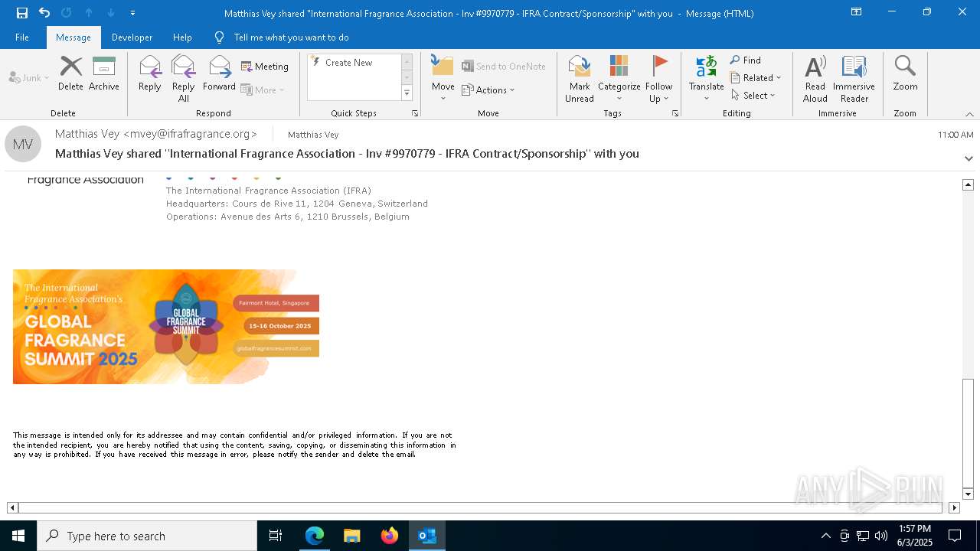Click the Outlook taskbar icon

coord(427,536)
